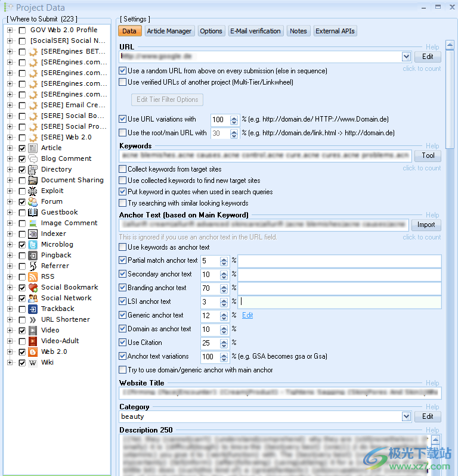Click the [SERE] Web 2.0 gear icon
This screenshot has height=476, width=458.
pyautogui.click(x=33, y=138)
